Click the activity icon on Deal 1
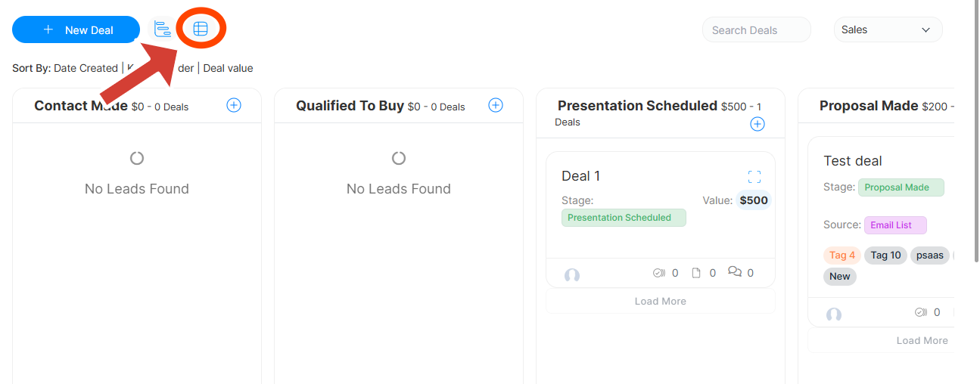Screen dimensions: 980x384 (658, 273)
